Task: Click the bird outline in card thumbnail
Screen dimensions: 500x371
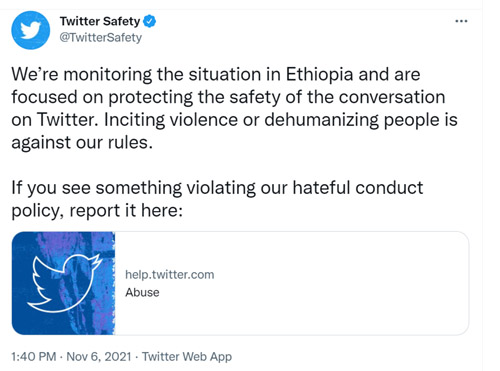Action: pos(64,283)
